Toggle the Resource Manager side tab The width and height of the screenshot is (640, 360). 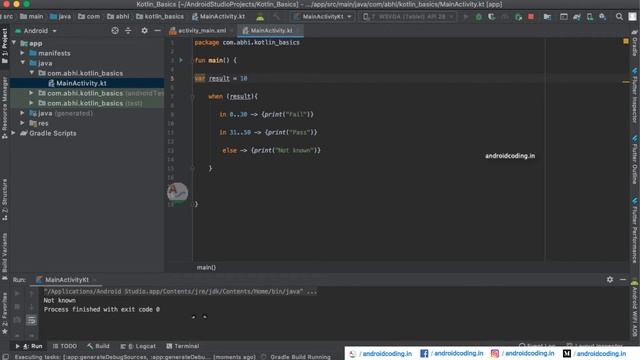click(4, 108)
